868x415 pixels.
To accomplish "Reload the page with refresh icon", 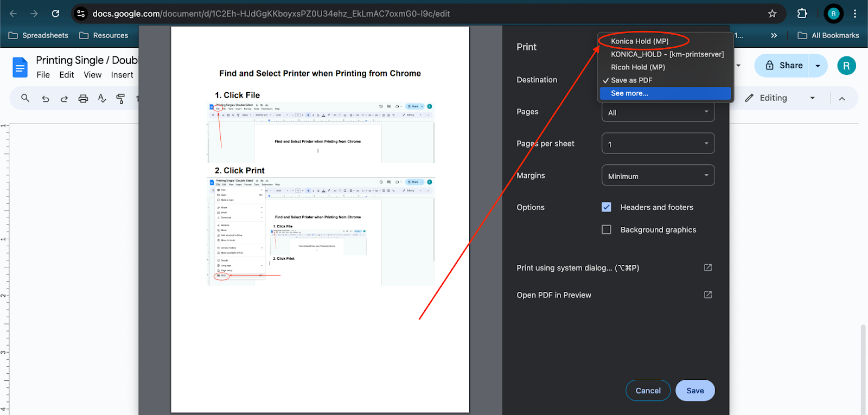I will tap(55, 14).
